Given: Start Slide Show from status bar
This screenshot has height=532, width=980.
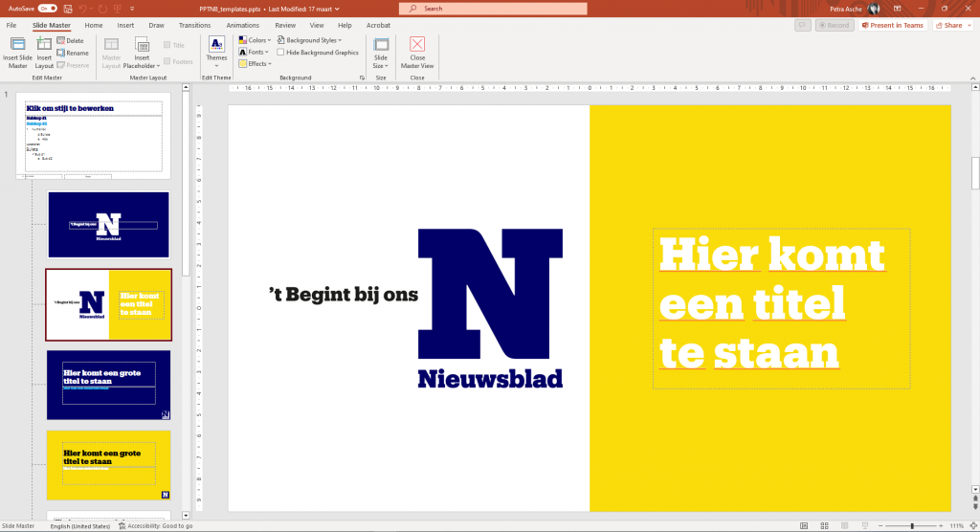Looking at the screenshot, I should 865,526.
